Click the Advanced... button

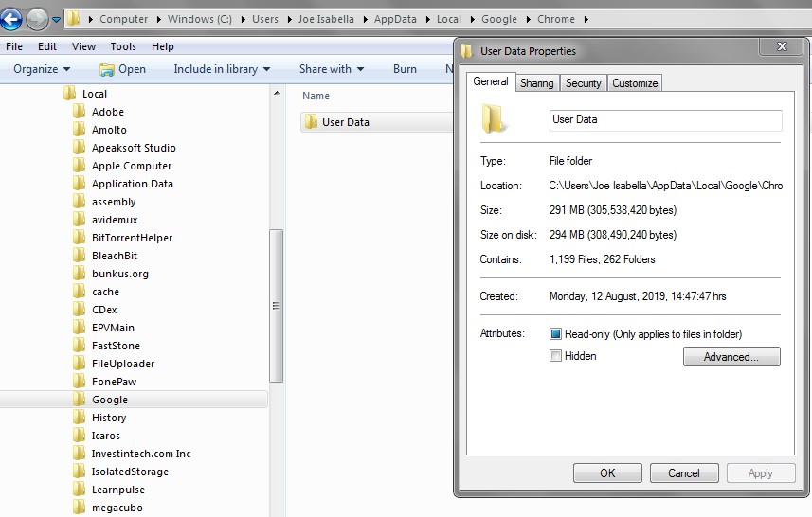tap(731, 357)
